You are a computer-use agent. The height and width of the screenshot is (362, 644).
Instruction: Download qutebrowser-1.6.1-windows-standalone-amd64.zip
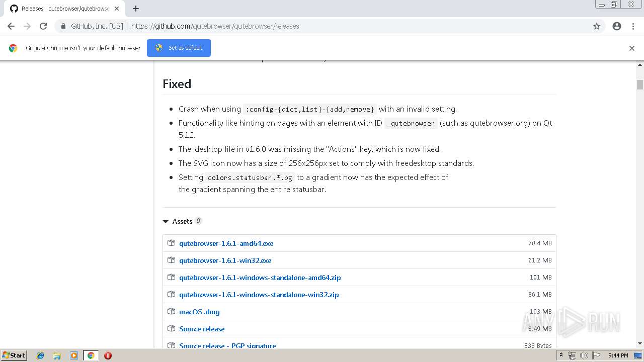(x=260, y=278)
